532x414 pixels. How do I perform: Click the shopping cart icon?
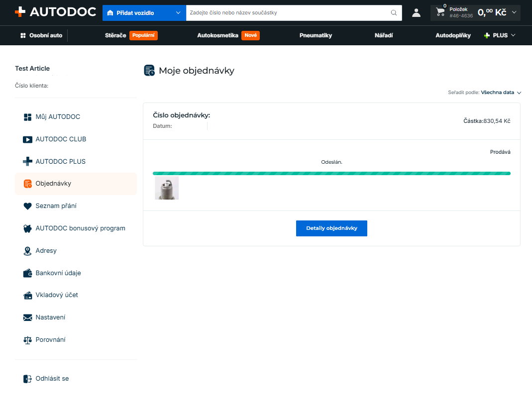coord(440,12)
